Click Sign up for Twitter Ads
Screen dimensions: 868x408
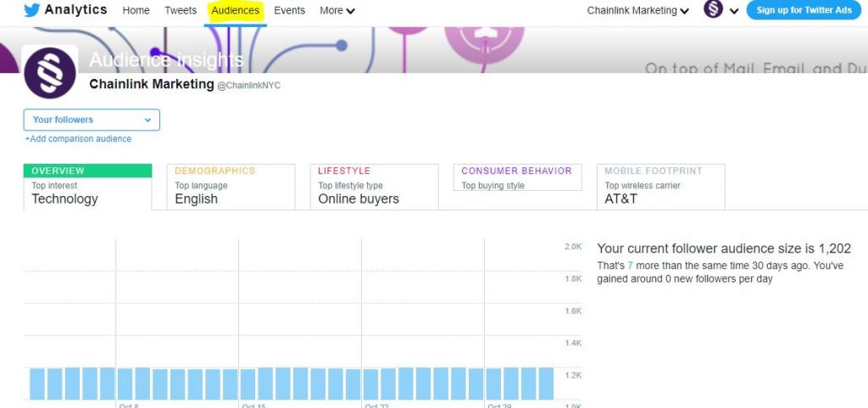[804, 10]
